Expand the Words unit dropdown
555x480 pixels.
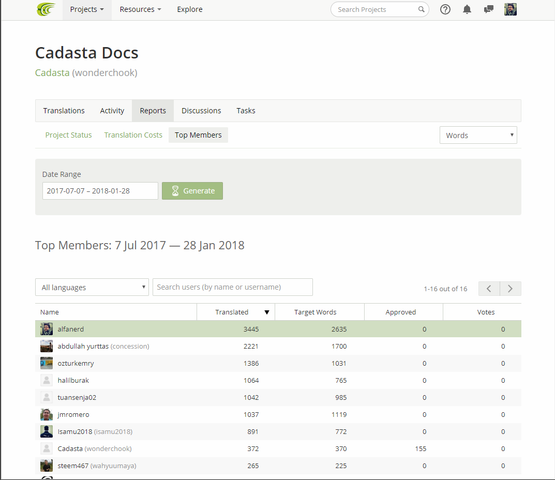coord(478,135)
